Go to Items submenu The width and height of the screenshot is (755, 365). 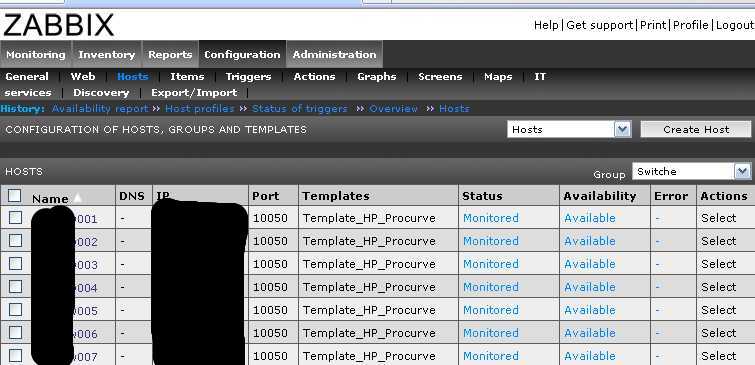tap(187, 77)
